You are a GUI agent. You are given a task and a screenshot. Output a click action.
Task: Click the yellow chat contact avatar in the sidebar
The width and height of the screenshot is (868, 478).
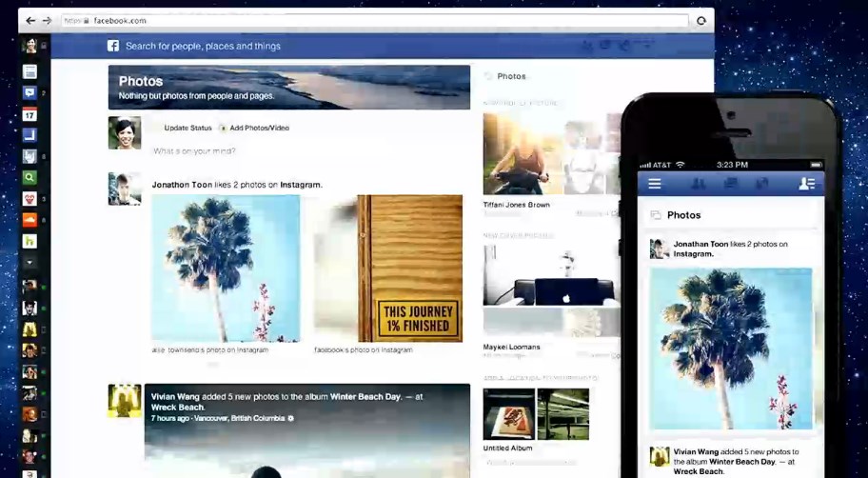30,329
